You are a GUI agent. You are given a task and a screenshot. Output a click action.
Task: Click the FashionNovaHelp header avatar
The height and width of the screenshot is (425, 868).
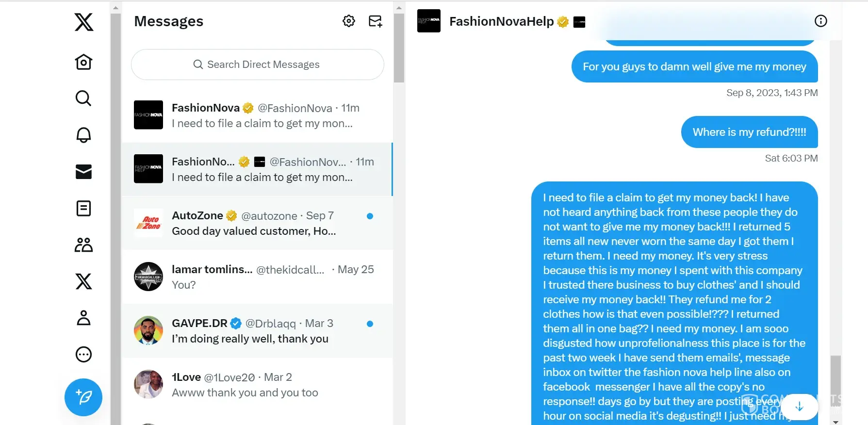[429, 21]
